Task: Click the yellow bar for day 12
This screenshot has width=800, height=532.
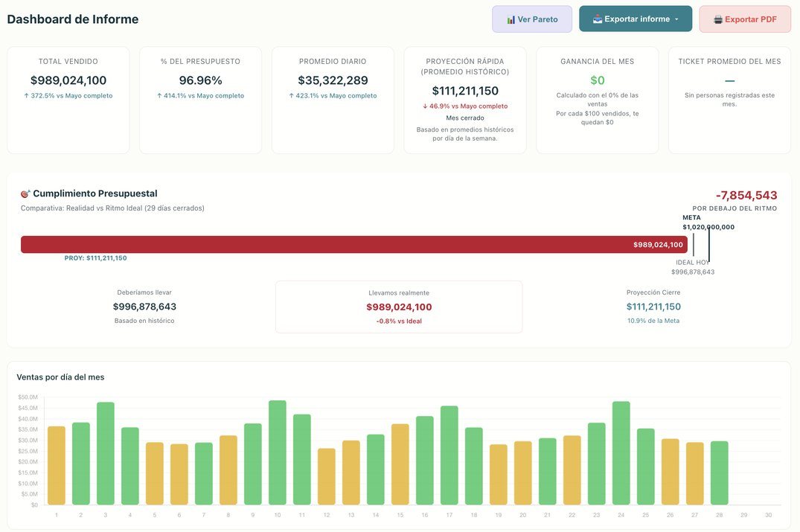Action: (327, 477)
